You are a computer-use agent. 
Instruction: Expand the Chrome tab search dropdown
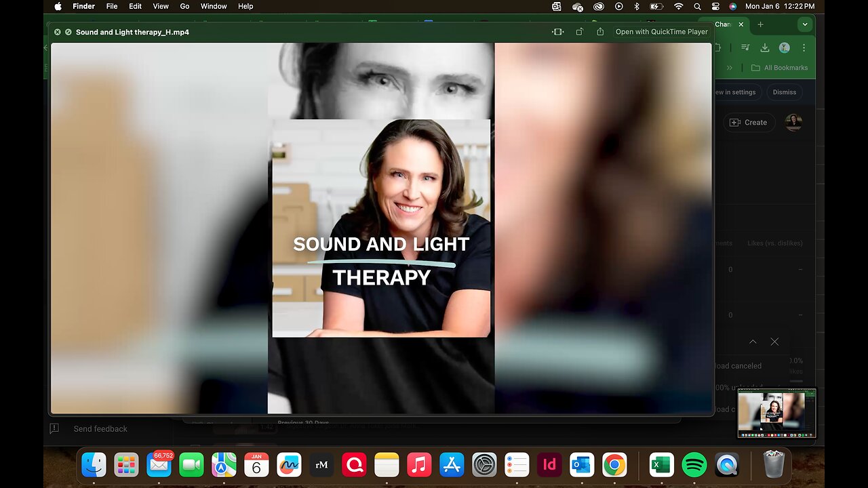805,24
